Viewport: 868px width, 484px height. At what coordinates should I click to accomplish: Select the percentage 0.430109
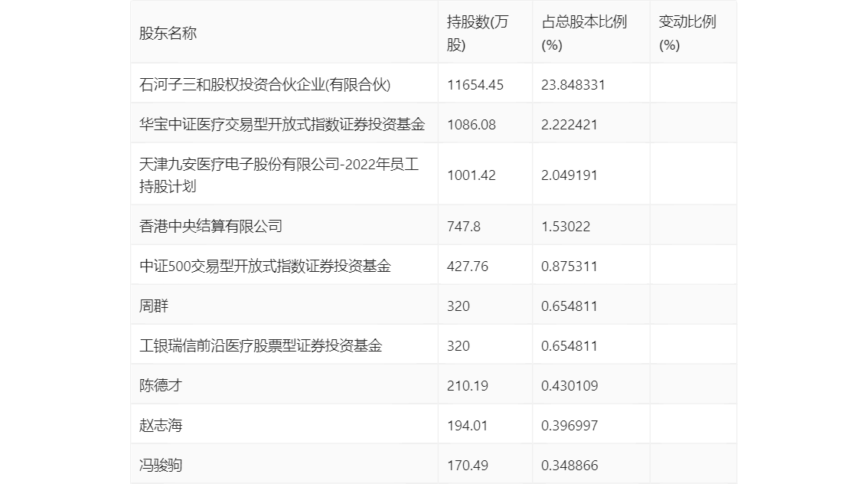[569, 386]
